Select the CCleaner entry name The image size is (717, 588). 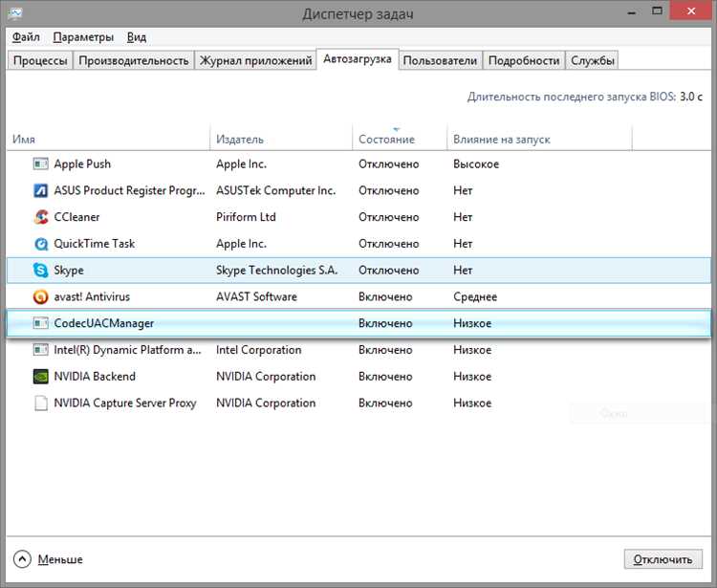pyautogui.click(x=76, y=217)
